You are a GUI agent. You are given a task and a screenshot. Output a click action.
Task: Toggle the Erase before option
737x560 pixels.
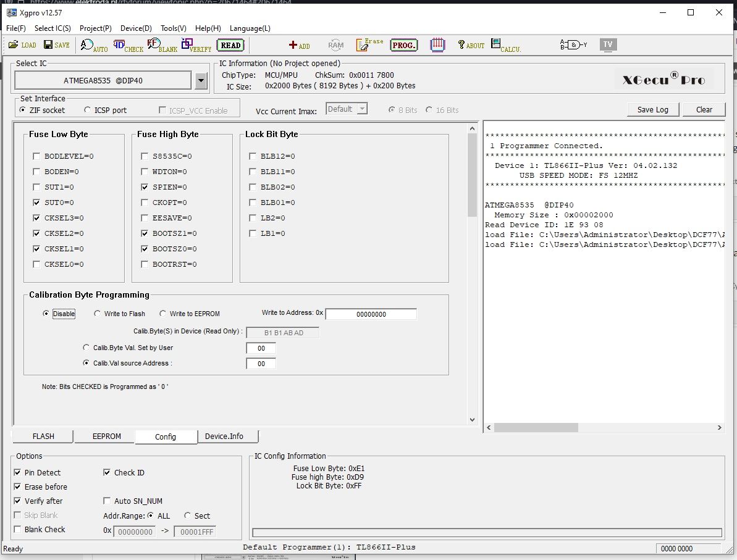point(17,487)
